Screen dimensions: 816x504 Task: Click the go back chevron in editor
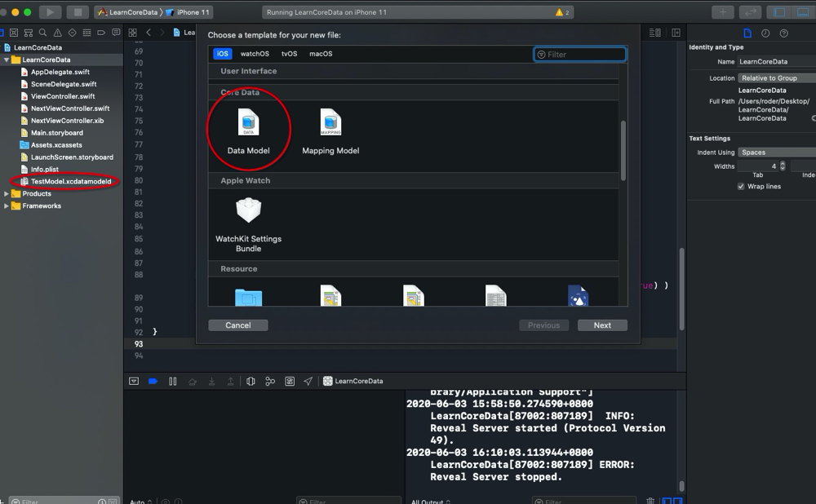click(149, 33)
